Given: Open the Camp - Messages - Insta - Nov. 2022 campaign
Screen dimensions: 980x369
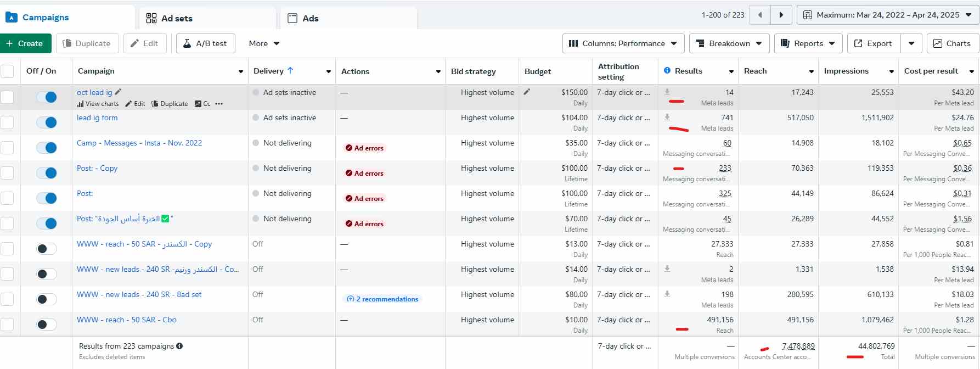Looking at the screenshot, I should pyautogui.click(x=139, y=143).
